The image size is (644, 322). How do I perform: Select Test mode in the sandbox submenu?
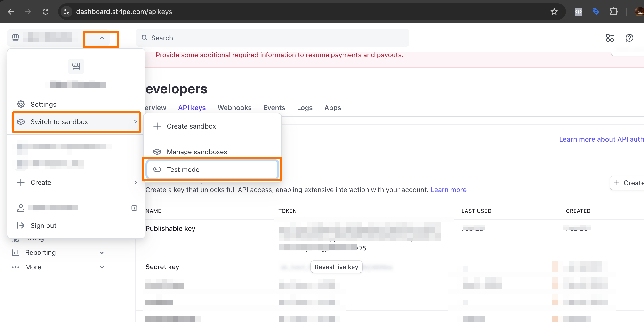(212, 169)
